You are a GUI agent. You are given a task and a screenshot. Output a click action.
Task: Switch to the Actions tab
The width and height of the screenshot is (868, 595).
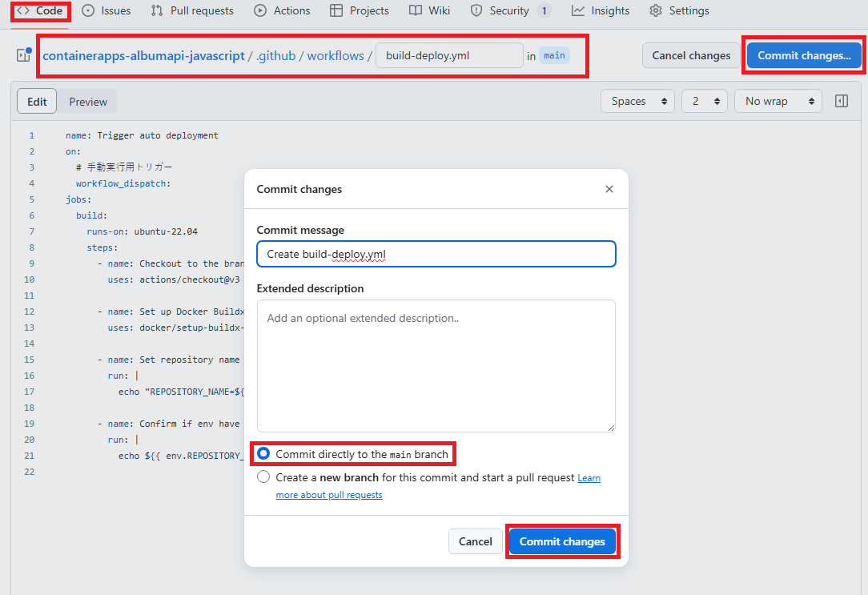point(283,10)
